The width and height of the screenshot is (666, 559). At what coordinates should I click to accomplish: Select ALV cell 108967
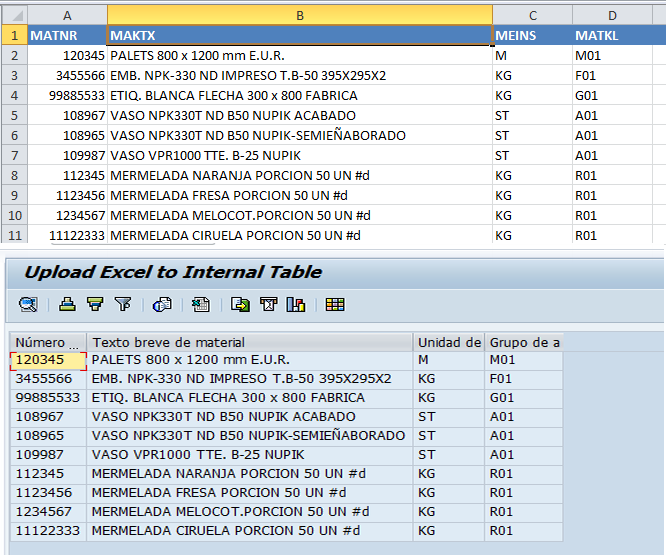tap(48, 417)
